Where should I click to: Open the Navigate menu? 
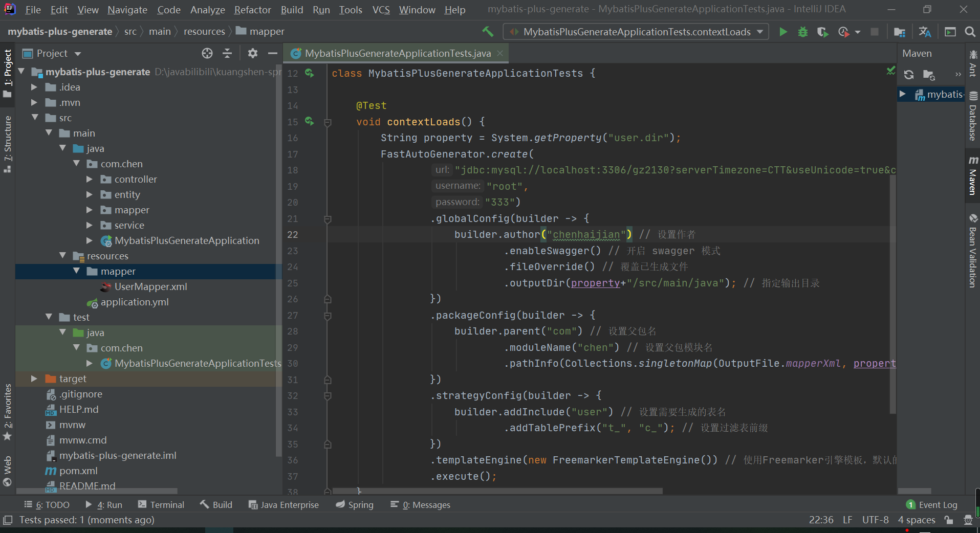click(x=127, y=10)
